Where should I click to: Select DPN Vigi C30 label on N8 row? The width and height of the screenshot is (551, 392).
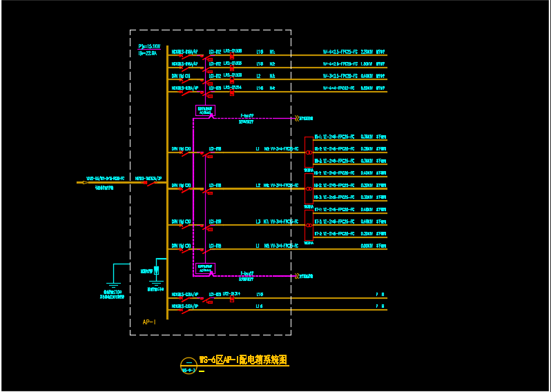(x=182, y=246)
